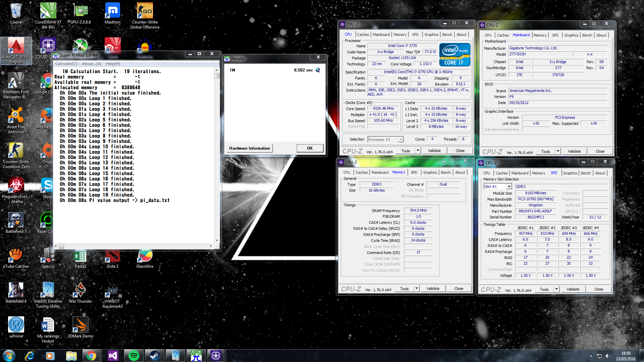Launch Avast Free Antivirus icon
The width and height of the screenshot is (644, 362).
coord(16,121)
